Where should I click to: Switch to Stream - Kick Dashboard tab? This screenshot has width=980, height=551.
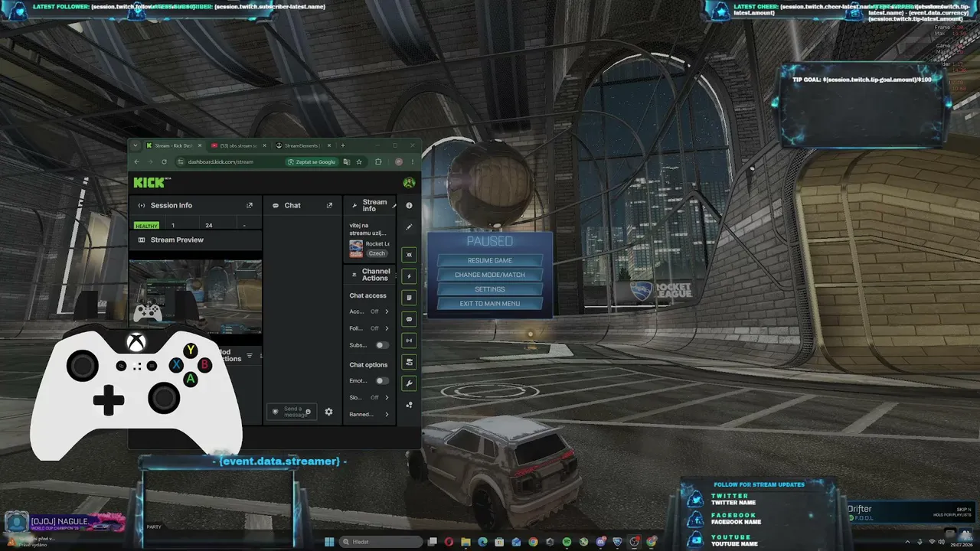click(x=175, y=145)
